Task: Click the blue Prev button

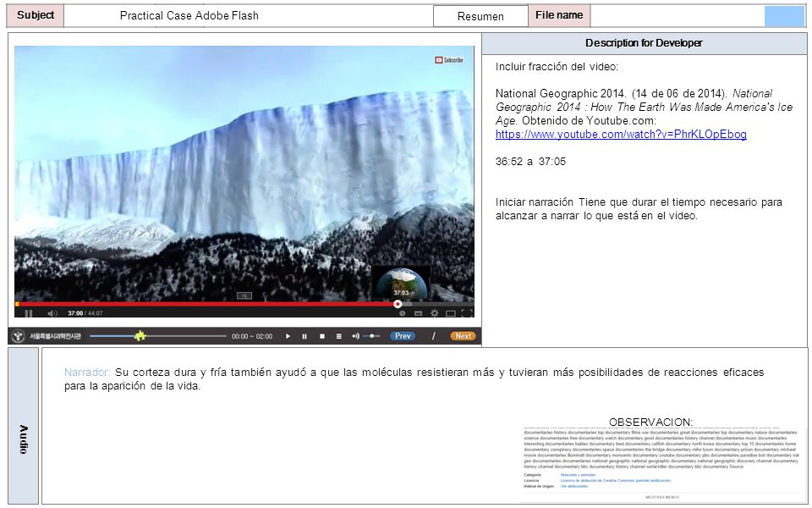Action: 403,336
